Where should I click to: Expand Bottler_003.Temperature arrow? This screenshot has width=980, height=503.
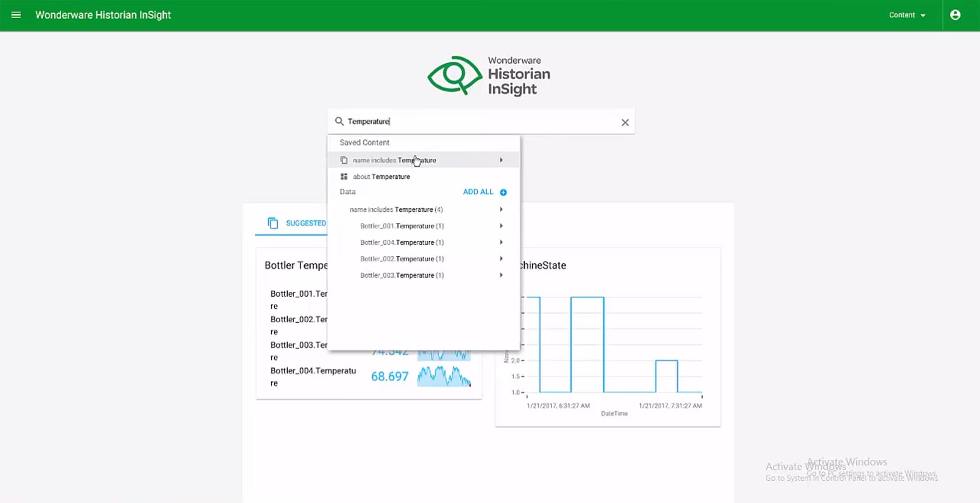(501, 275)
